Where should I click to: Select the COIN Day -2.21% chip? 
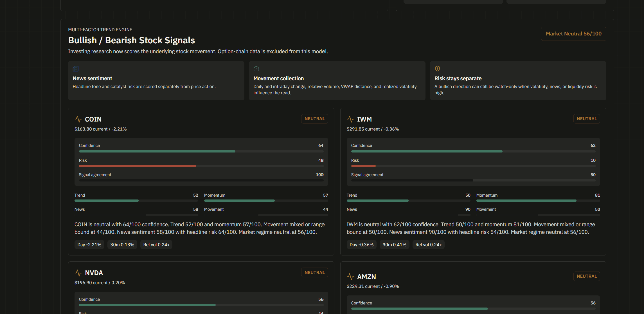(89, 245)
